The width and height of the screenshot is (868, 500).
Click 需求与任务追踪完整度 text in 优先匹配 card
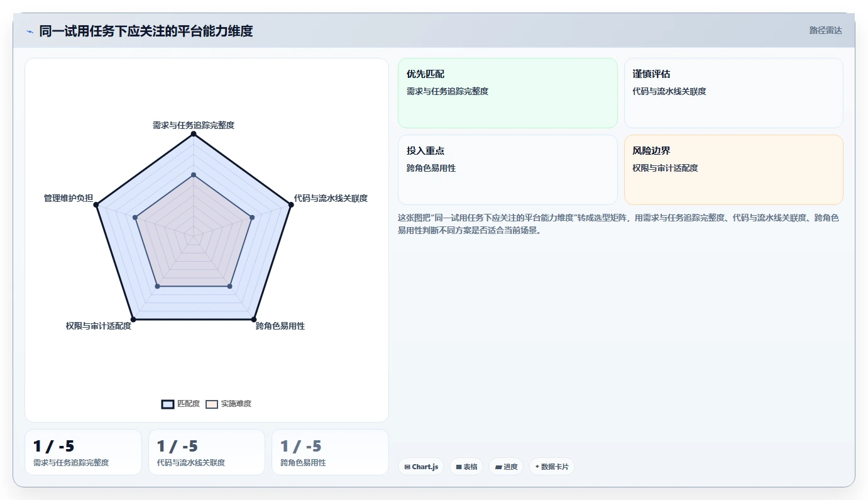point(448,91)
